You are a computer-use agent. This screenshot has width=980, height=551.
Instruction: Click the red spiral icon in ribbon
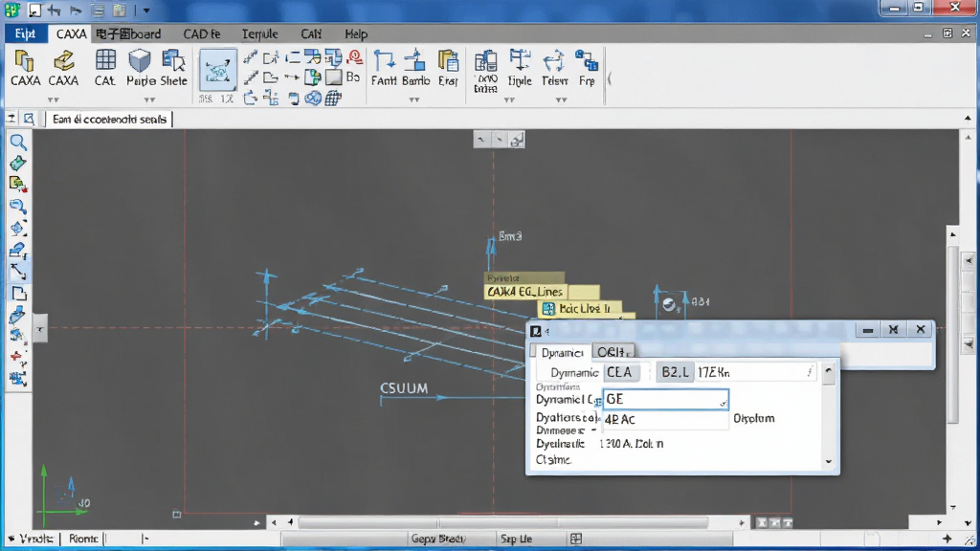click(355, 57)
